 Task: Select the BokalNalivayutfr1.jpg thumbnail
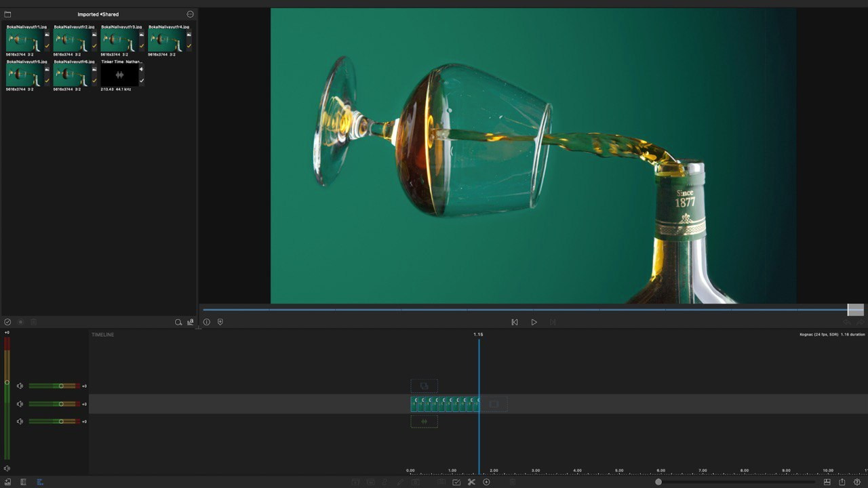click(x=25, y=40)
